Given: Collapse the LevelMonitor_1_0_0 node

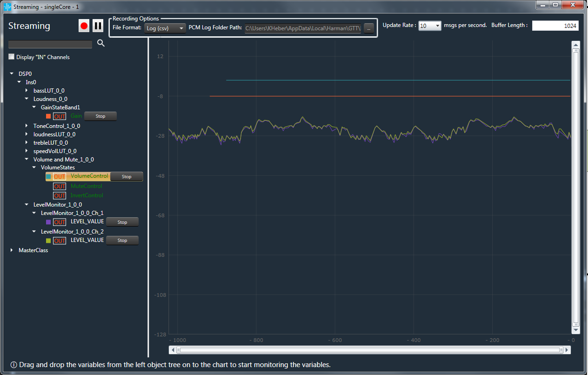Looking at the screenshot, I should (27, 204).
